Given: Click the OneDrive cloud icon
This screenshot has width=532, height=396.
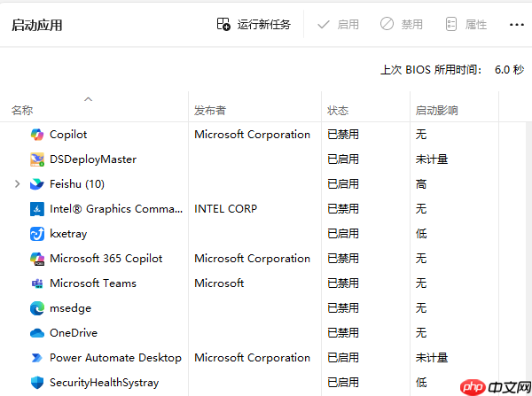Looking at the screenshot, I should coord(37,333).
